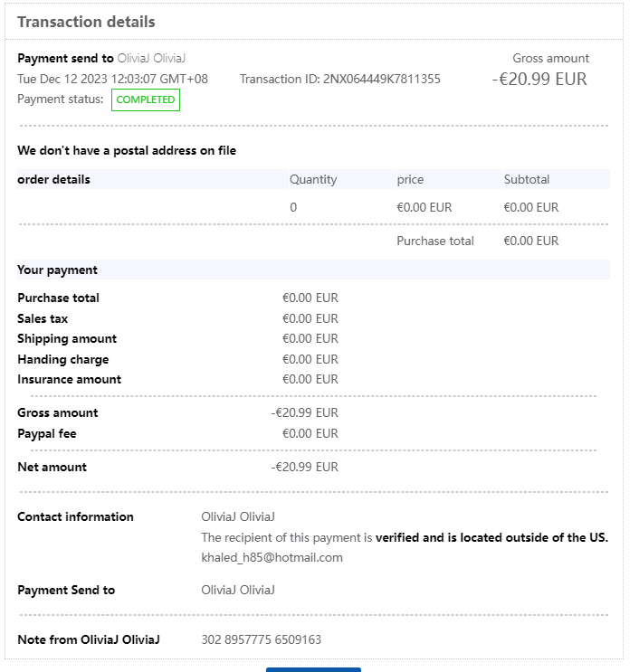Click the Sales tax row label

click(x=43, y=318)
